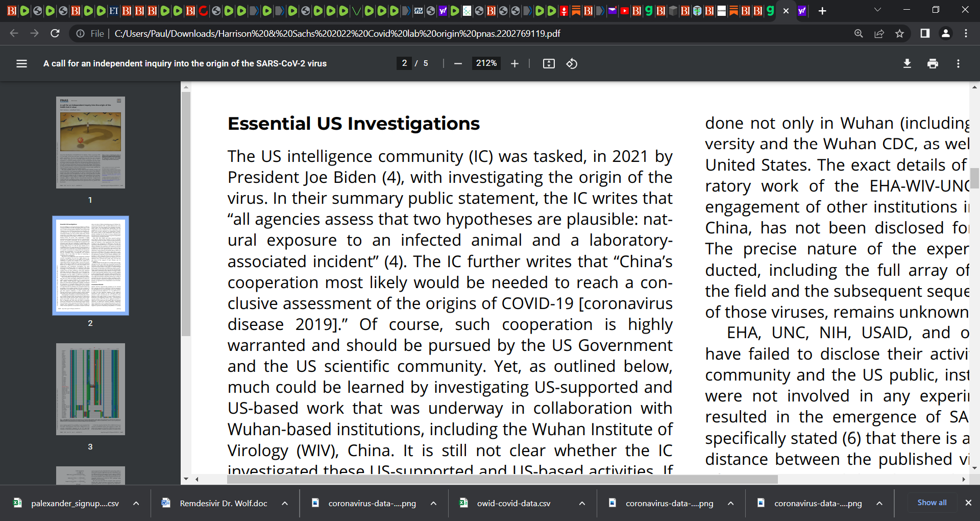The image size is (980, 521).
Task: Click the site information icon
Action: pos(80,33)
